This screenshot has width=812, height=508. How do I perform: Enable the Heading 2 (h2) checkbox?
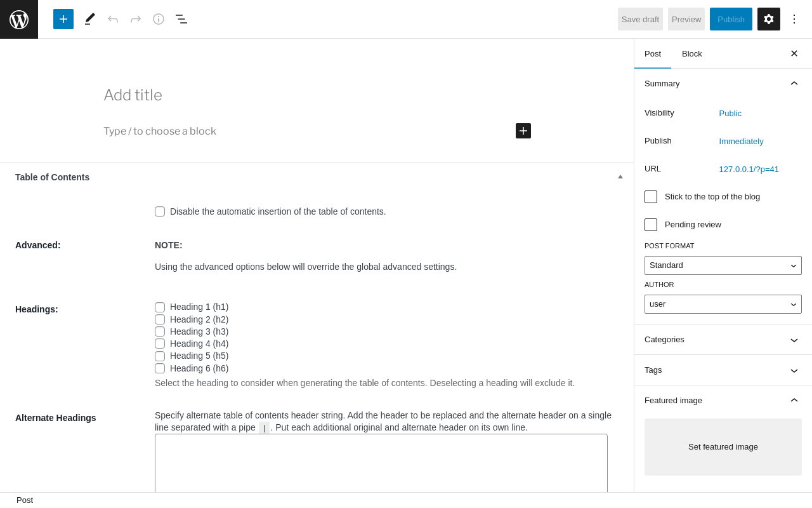tap(160, 319)
